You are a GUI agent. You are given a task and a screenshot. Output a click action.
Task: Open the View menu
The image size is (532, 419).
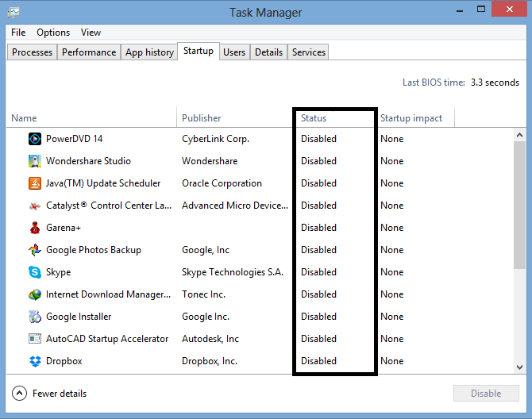point(91,33)
